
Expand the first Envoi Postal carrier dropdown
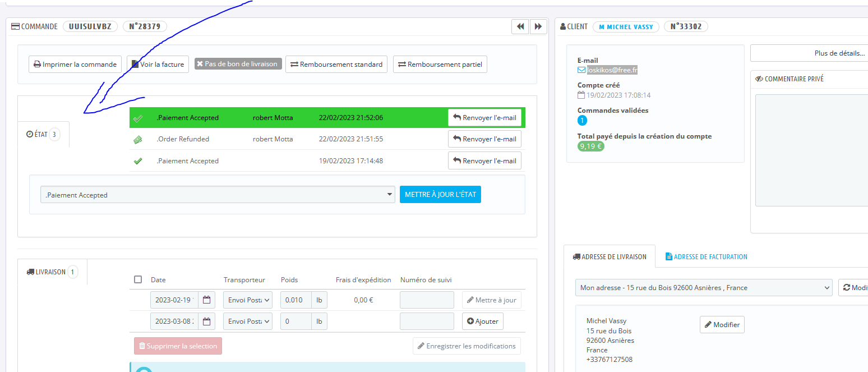point(248,300)
